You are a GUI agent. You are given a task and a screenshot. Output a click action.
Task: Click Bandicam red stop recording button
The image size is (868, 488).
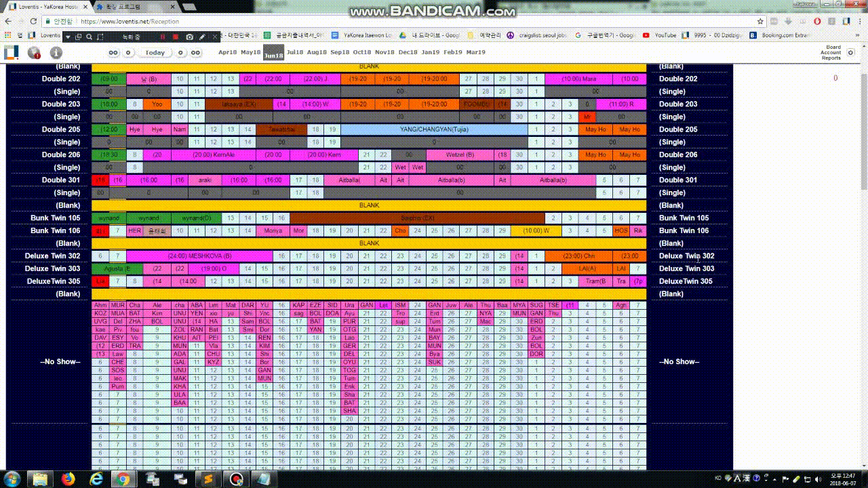175,37
